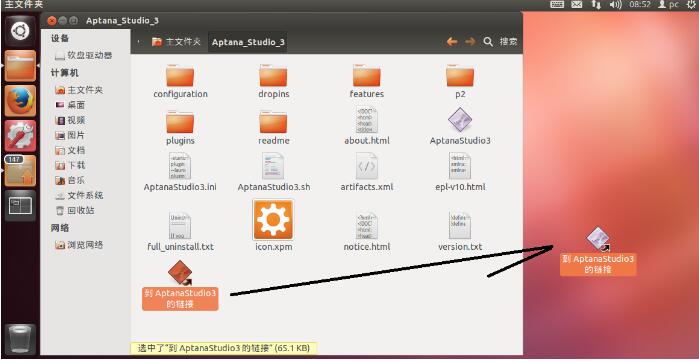The image size is (699, 363).
Task: Select the notice.html file
Action: pyautogui.click(x=366, y=232)
